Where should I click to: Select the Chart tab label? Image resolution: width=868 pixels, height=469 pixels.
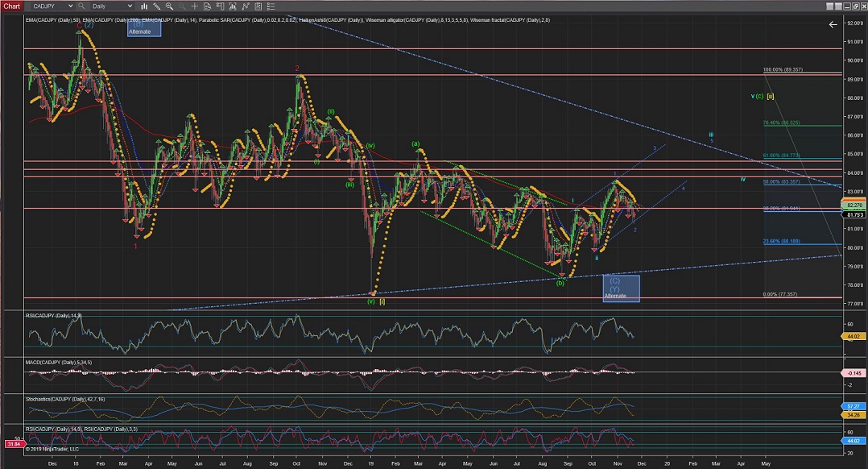[12, 6]
